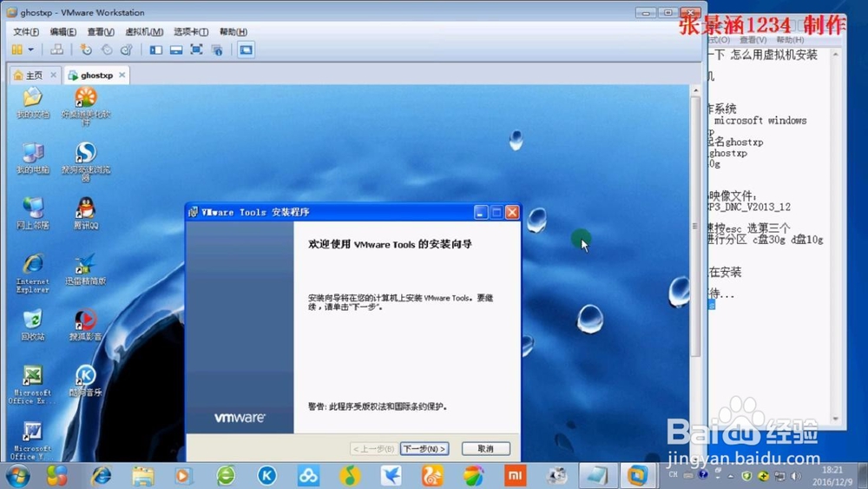Click 下一步(N) in VMware Tools installer
Screen dimensions: 868x489
point(424,448)
